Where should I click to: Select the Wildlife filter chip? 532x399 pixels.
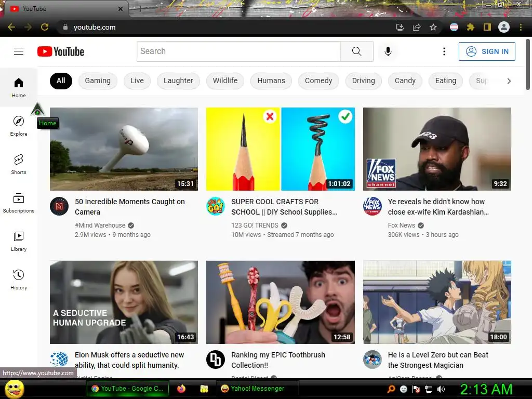click(225, 81)
